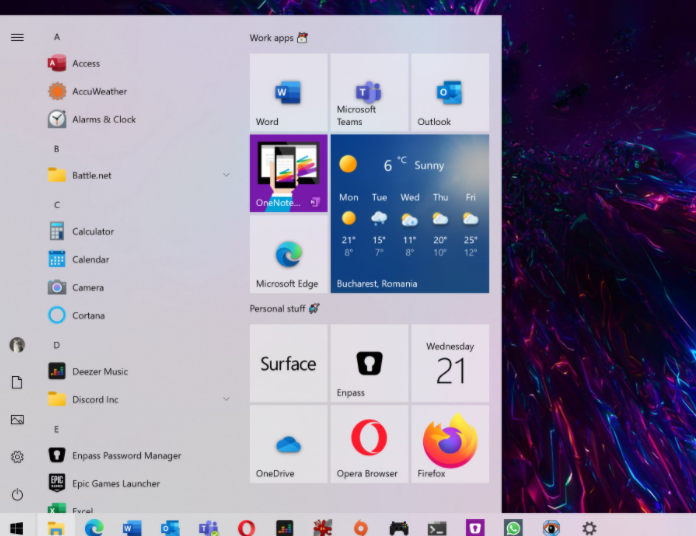Click the letter D section header
This screenshot has width=696, height=536.
pyautogui.click(x=57, y=345)
